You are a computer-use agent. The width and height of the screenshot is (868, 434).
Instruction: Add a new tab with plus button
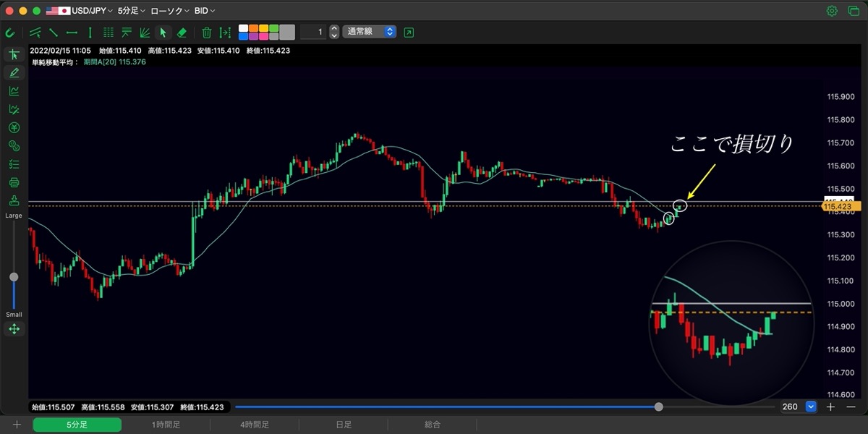[17, 425]
